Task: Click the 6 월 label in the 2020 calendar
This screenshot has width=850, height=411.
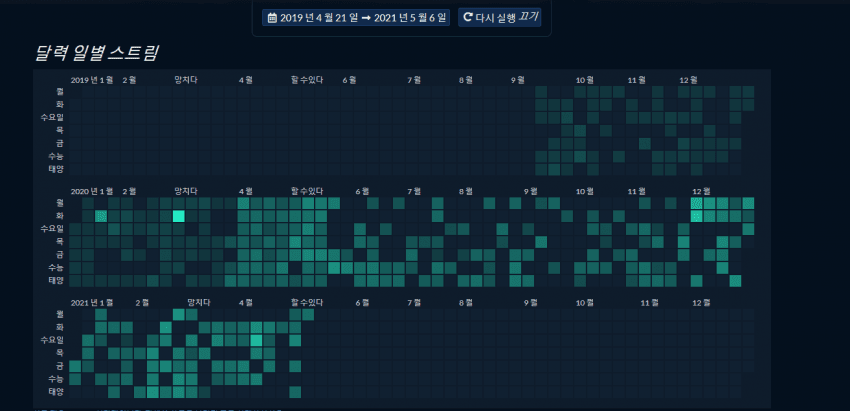Action: 362,191
